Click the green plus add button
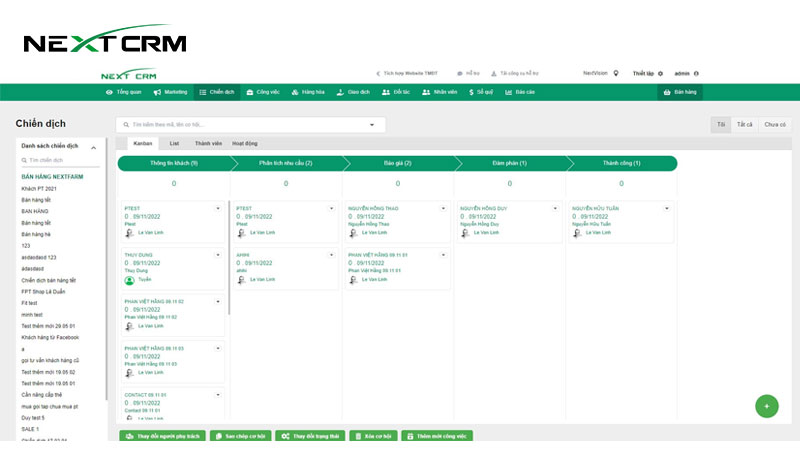 [767, 406]
